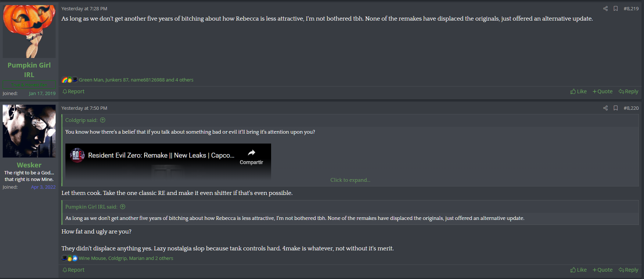The width and height of the screenshot is (644, 279).
Task: Jump to Pumpkin Girl IRL's quoted post
Action: [x=123, y=207]
